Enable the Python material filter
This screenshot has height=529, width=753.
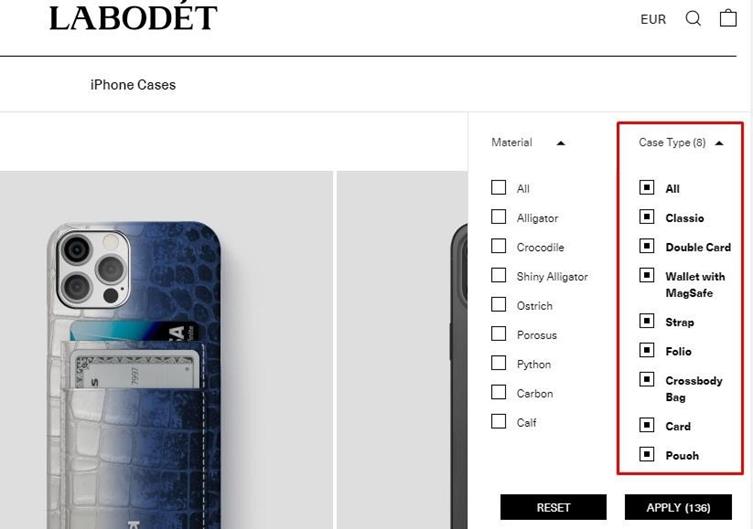tap(498, 363)
